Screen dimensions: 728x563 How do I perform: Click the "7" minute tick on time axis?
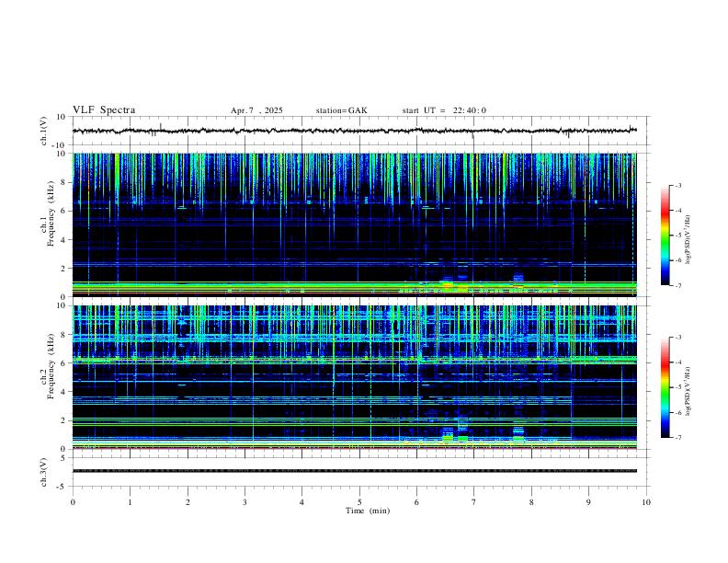[474, 502]
